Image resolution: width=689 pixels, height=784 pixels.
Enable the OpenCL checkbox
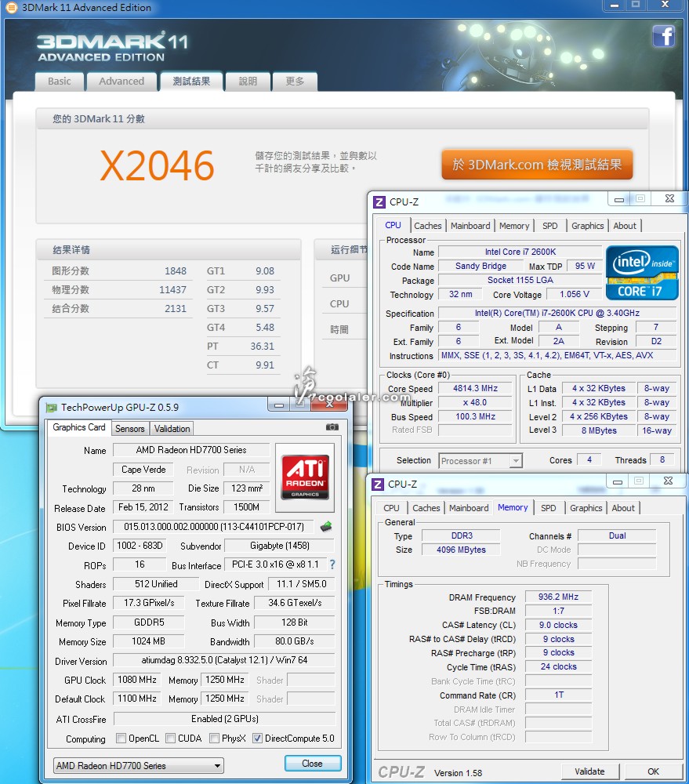coord(121,739)
